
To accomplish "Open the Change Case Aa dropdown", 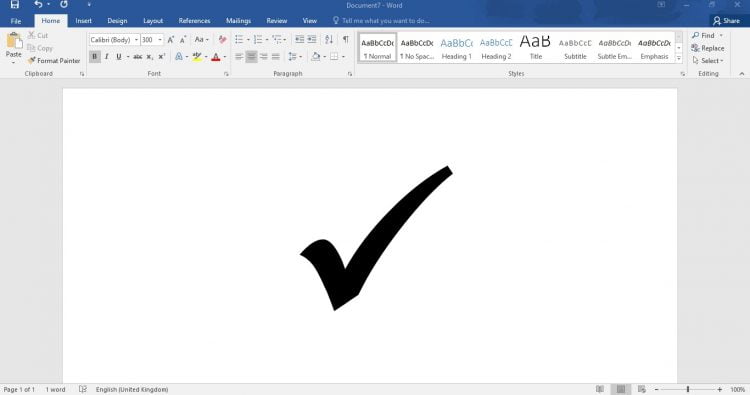I will point(201,40).
